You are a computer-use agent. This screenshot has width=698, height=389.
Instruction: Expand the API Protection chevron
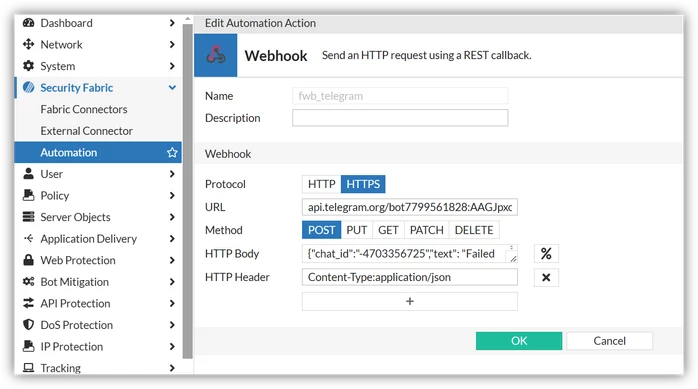pos(172,303)
